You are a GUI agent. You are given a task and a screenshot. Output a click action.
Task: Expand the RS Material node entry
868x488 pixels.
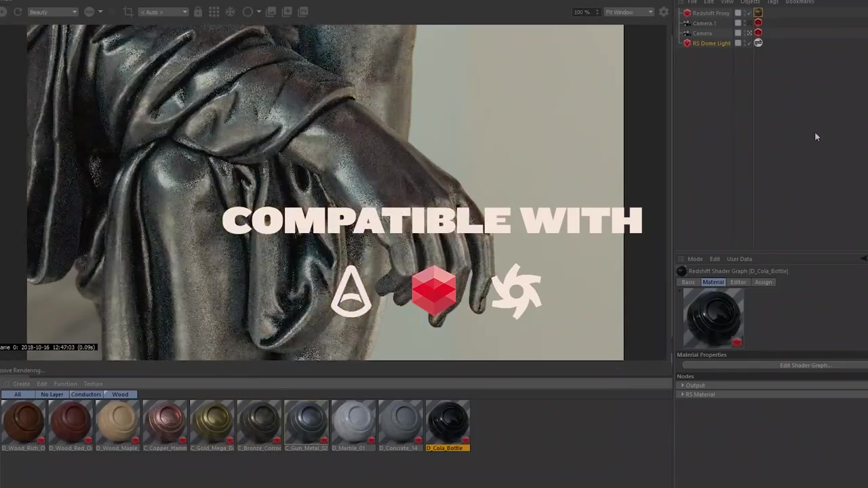[700, 394]
